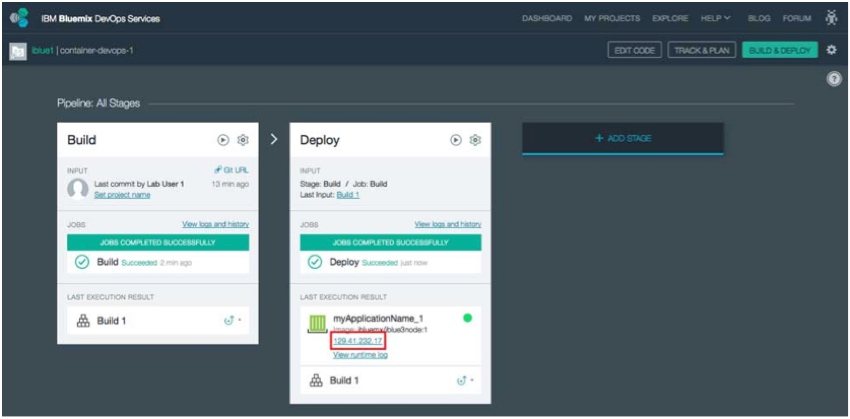Click the 13 min ago commit timestamp

coord(230,184)
